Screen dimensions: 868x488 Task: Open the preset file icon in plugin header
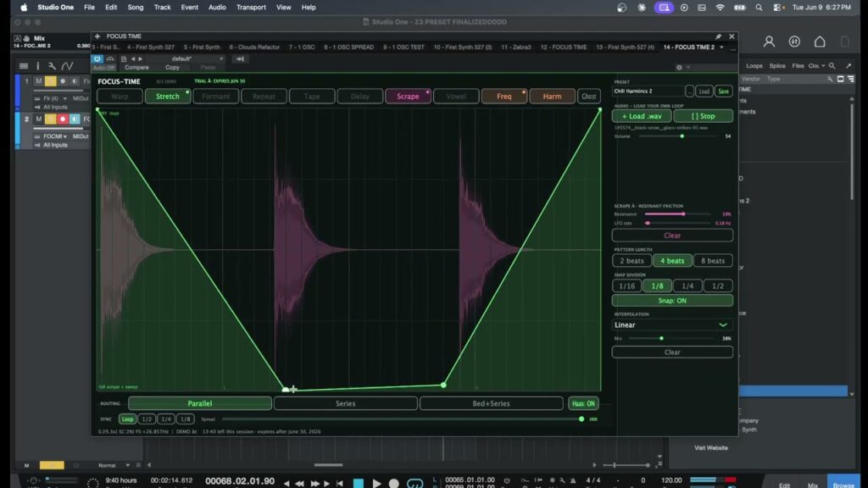[x=124, y=58]
